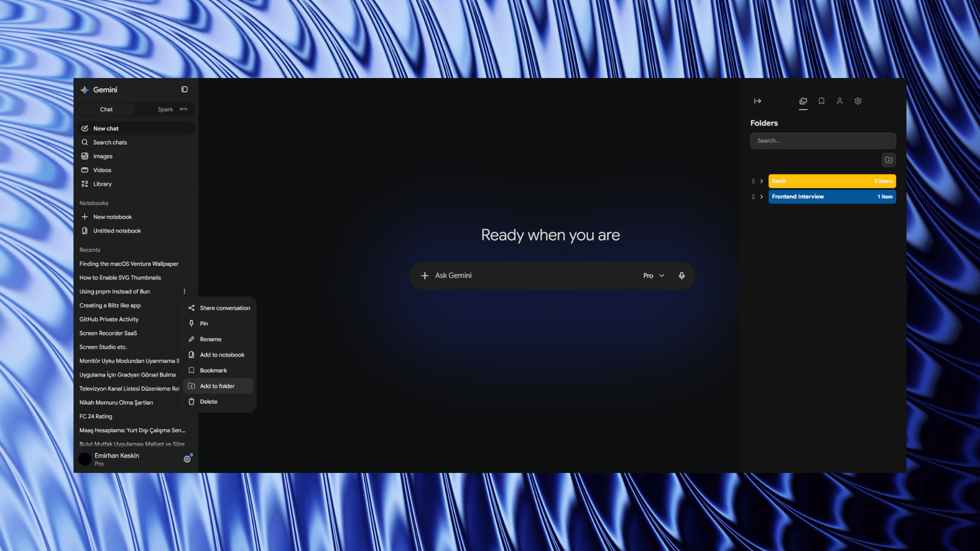
Task: Select Bookmark in the context menu
Action: (x=218, y=370)
